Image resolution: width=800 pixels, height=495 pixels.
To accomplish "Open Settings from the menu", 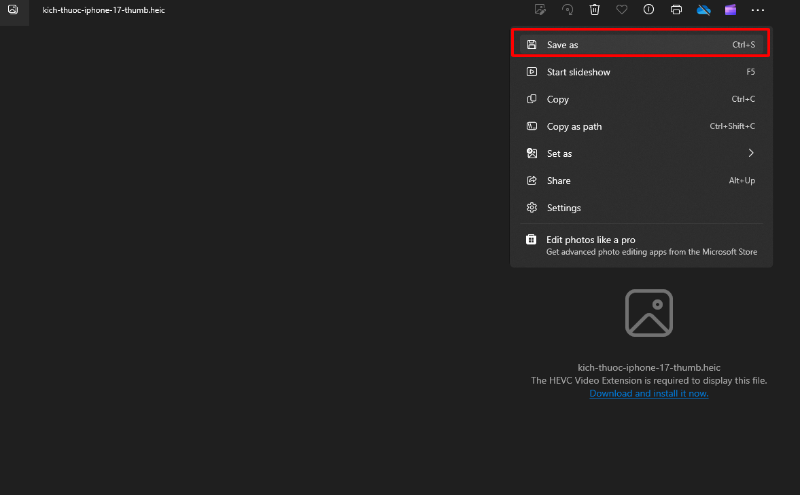I will (640, 207).
